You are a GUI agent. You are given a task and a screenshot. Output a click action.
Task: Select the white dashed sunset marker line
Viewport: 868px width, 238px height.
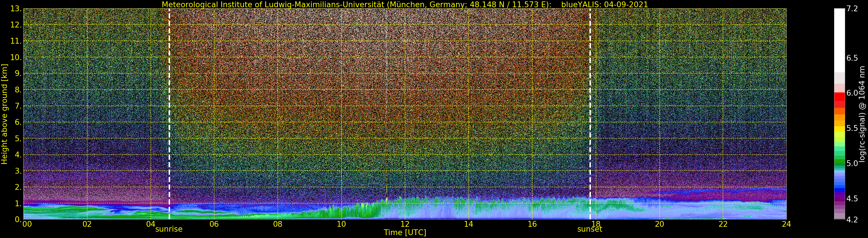click(x=590, y=114)
